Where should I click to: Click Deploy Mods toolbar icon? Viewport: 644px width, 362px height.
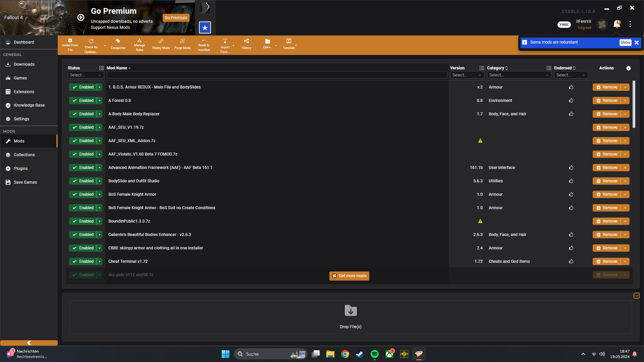point(161,44)
